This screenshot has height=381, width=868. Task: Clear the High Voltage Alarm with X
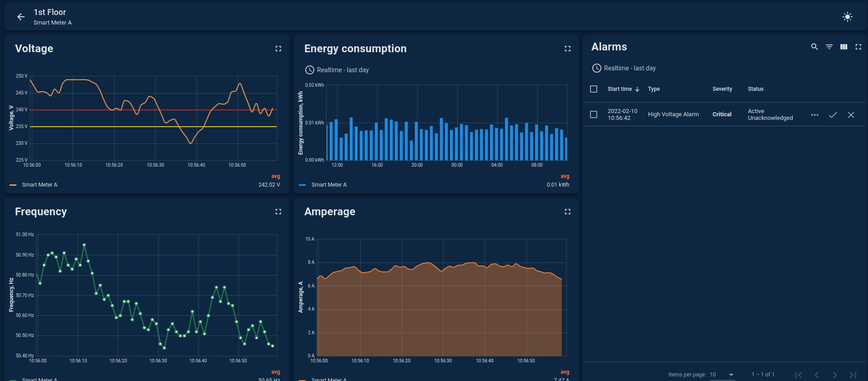tap(851, 115)
